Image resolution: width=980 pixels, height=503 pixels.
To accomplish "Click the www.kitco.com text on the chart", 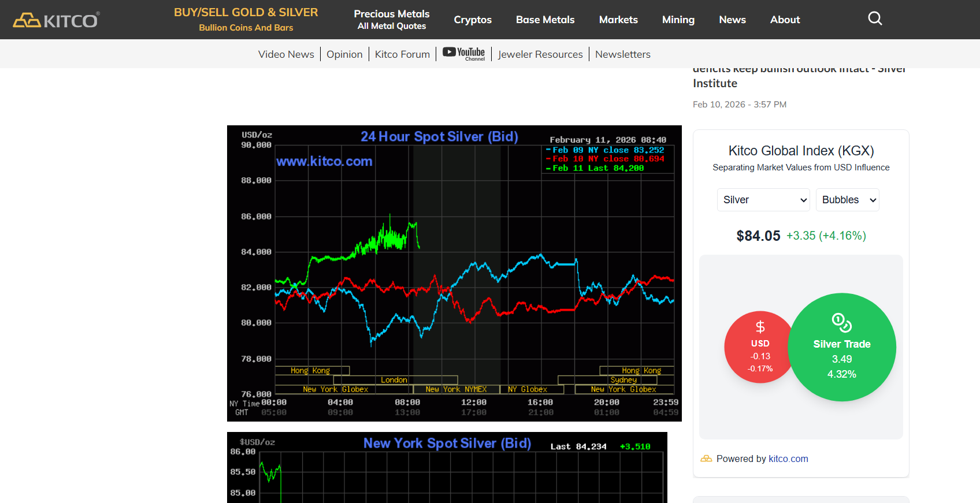I will tap(324, 161).
